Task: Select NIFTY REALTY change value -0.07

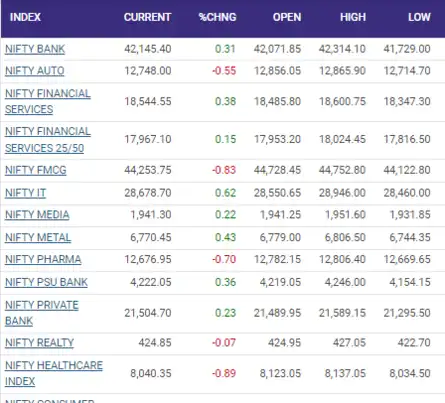Action: coord(224,343)
